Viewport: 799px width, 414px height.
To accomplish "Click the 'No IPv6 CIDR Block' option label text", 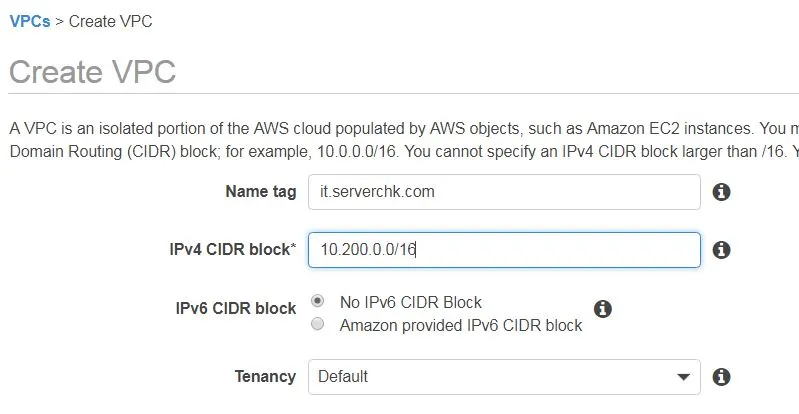I will point(411,302).
